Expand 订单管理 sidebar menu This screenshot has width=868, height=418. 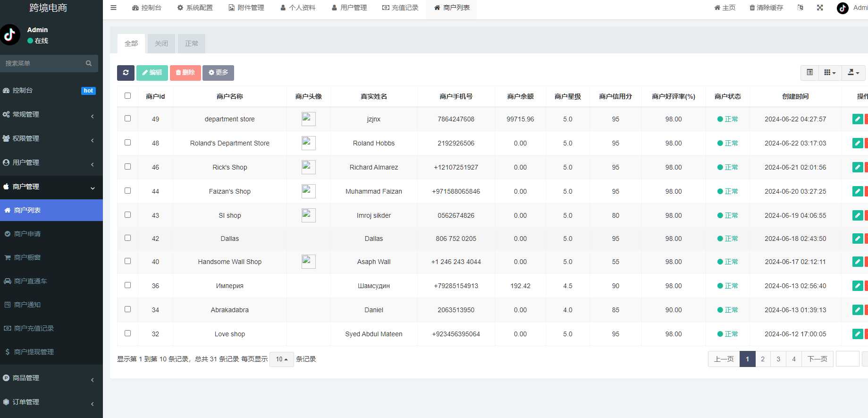[51, 402]
